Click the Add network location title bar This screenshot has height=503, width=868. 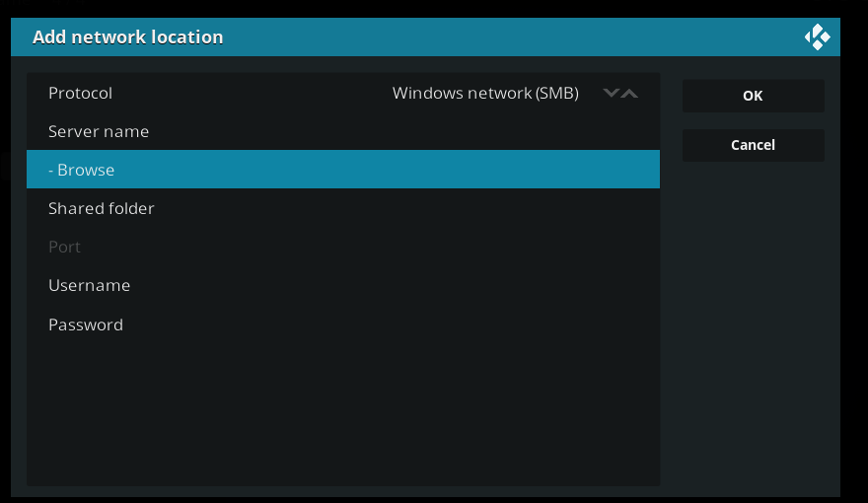click(425, 37)
